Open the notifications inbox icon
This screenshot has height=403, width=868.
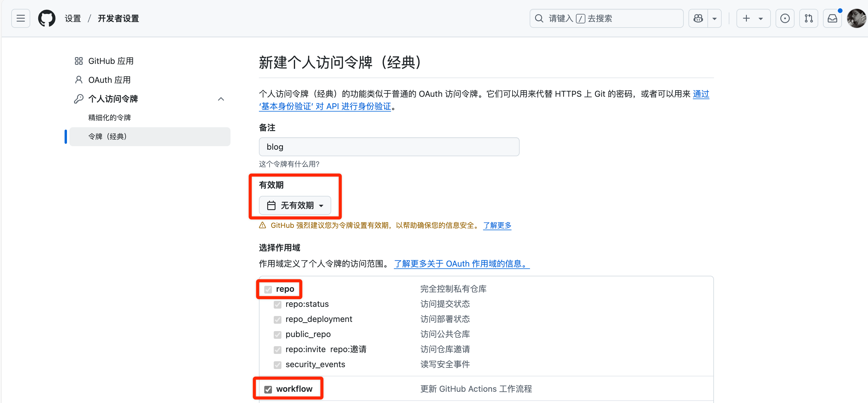832,18
